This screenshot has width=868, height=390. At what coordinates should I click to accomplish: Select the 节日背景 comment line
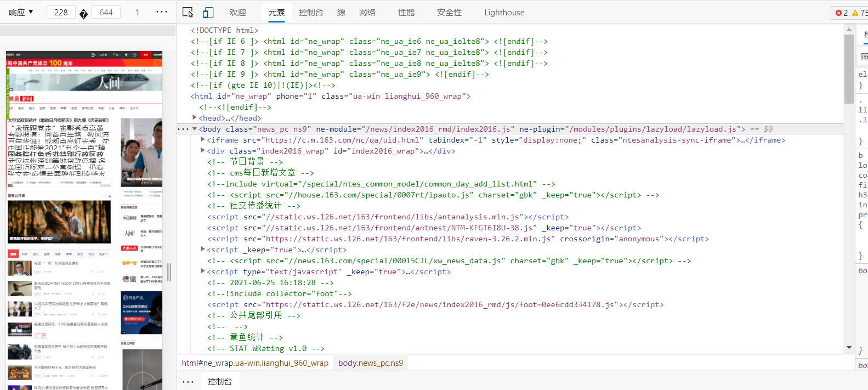(x=245, y=162)
